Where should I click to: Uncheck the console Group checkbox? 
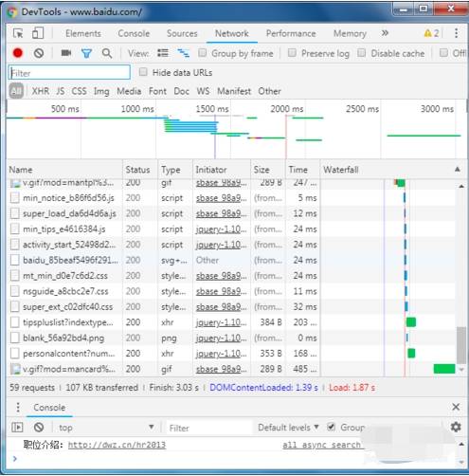tap(331, 427)
